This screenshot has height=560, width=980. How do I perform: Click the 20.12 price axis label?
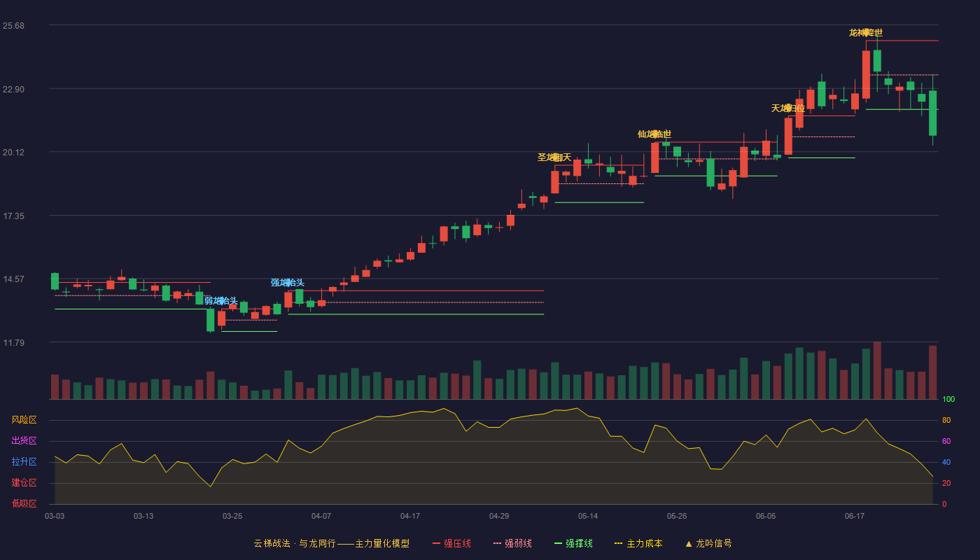point(13,153)
